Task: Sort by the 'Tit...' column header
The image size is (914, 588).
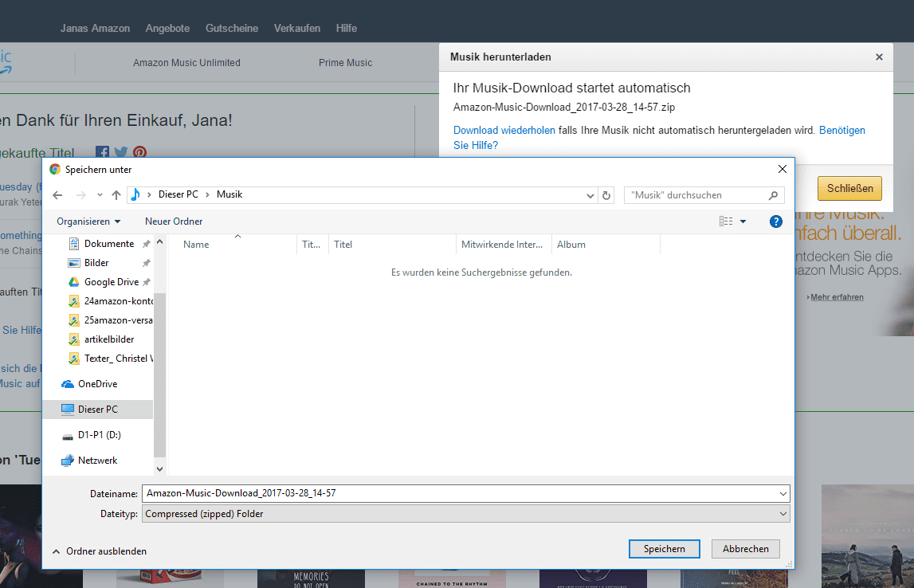Action: point(313,245)
